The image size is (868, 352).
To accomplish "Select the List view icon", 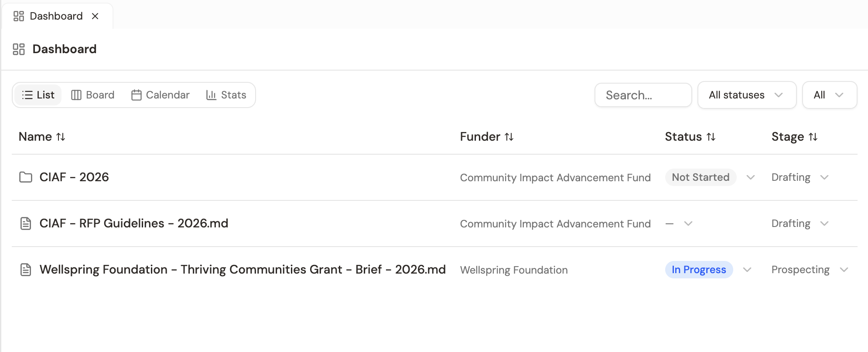I will pos(27,95).
